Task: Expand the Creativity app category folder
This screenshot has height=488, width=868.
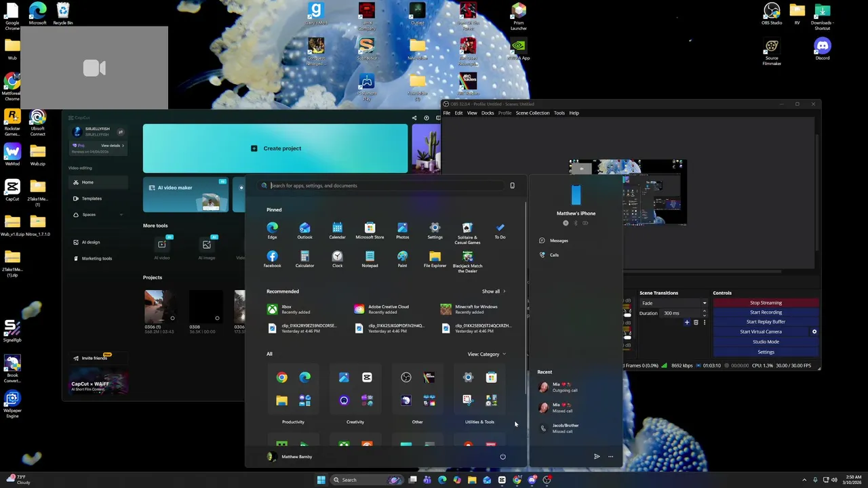Action: tap(355, 389)
